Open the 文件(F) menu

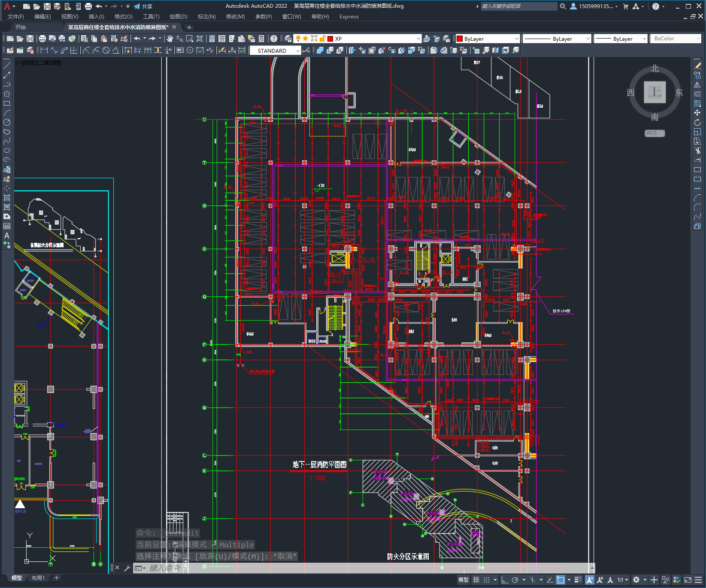[x=16, y=17]
